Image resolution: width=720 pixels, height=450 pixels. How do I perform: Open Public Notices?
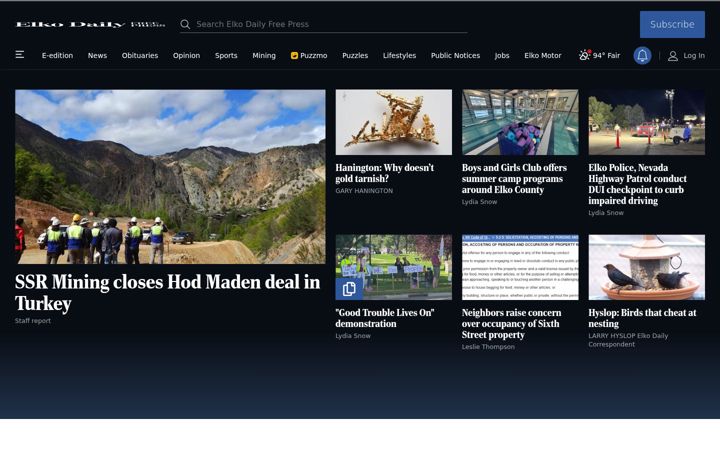tap(456, 56)
